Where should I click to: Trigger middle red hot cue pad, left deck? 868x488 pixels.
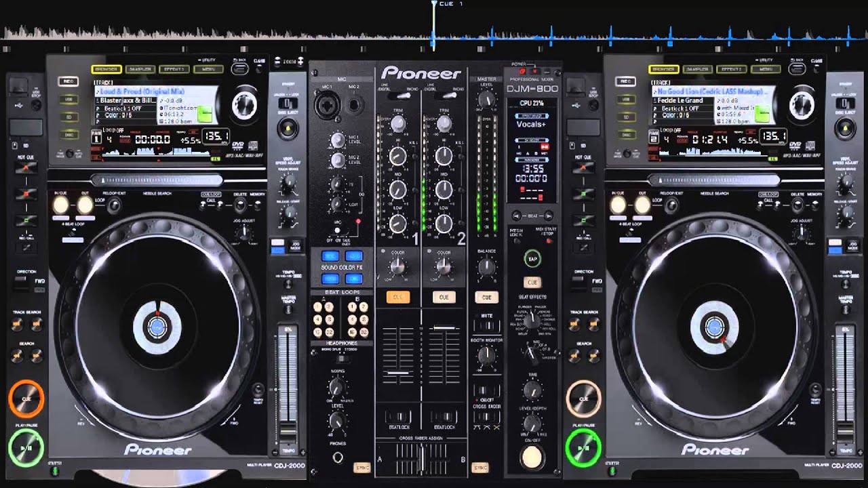tap(27, 194)
